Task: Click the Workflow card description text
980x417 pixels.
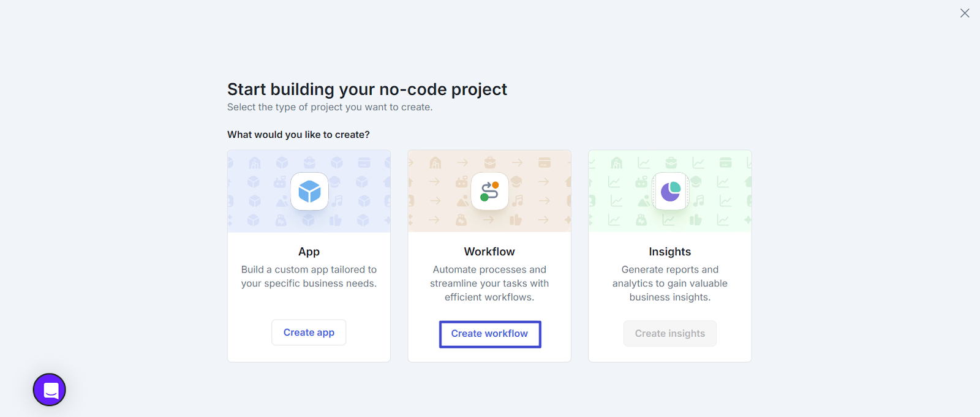Action: pos(489,283)
